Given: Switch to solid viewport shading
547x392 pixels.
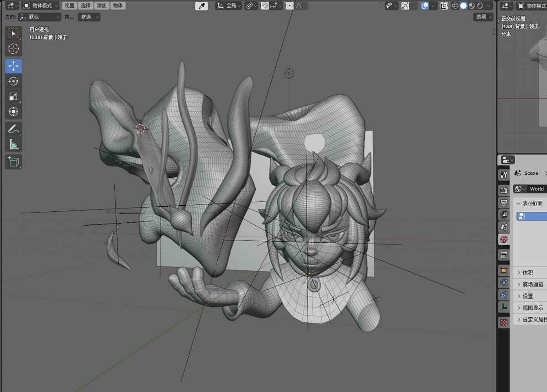Looking at the screenshot, I should pyautogui.click(x=464, y=6).
